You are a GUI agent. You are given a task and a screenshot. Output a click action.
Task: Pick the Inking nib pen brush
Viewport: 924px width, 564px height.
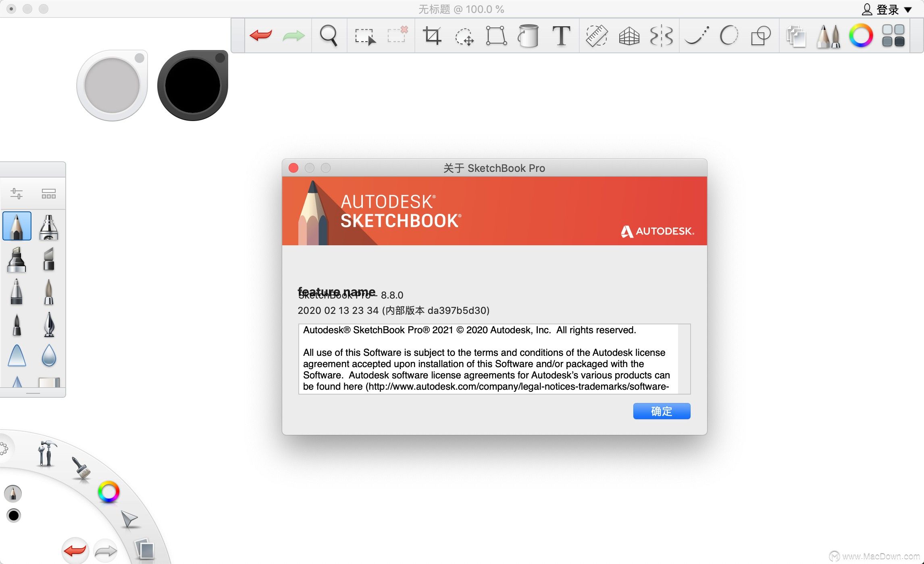tap(49, 324)
